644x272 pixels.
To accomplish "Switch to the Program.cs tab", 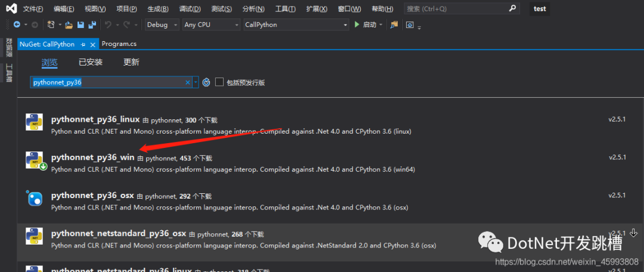I will point(119,44).
